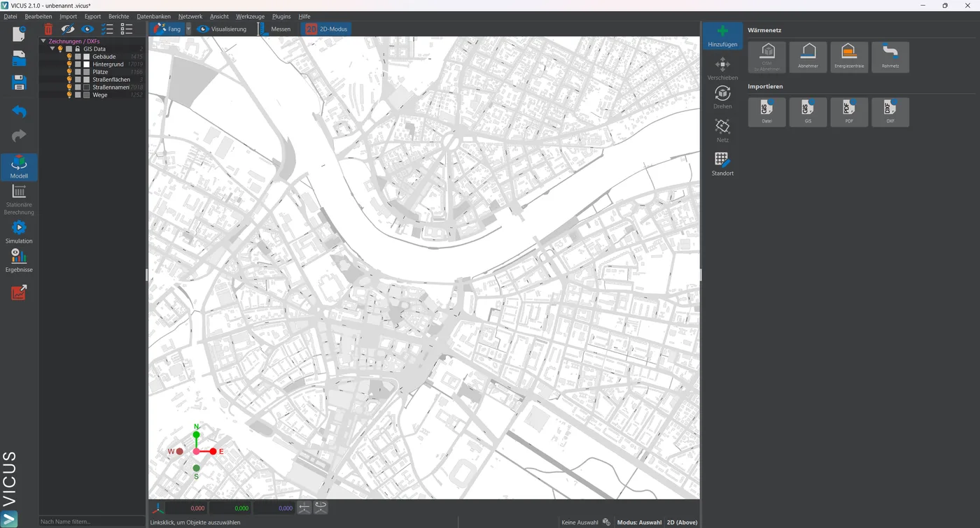Collapse the Zeichnungen / DXFs group
Image resolution: width=980 pixels, height=528 pixels.
point(43,41)
